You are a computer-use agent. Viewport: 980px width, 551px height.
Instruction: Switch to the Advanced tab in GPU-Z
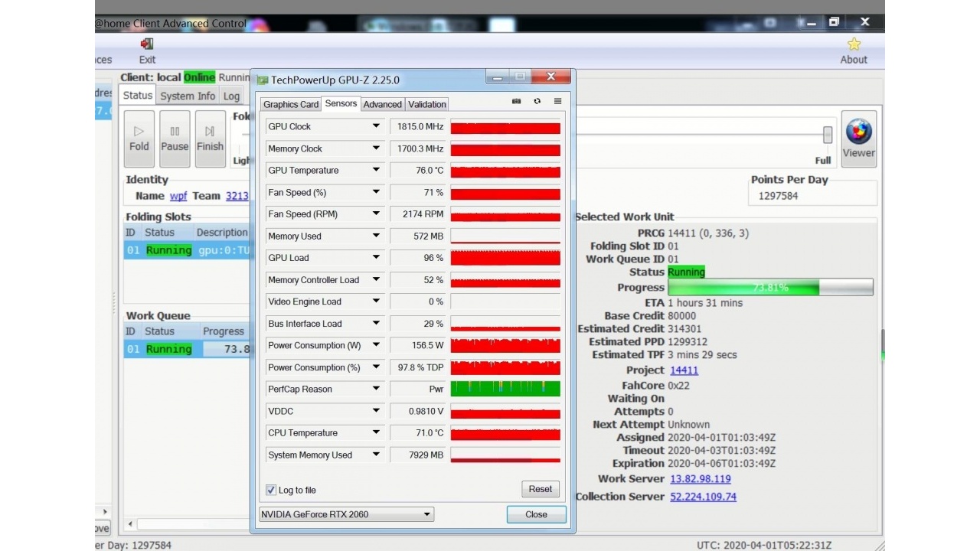coord(383,104)
